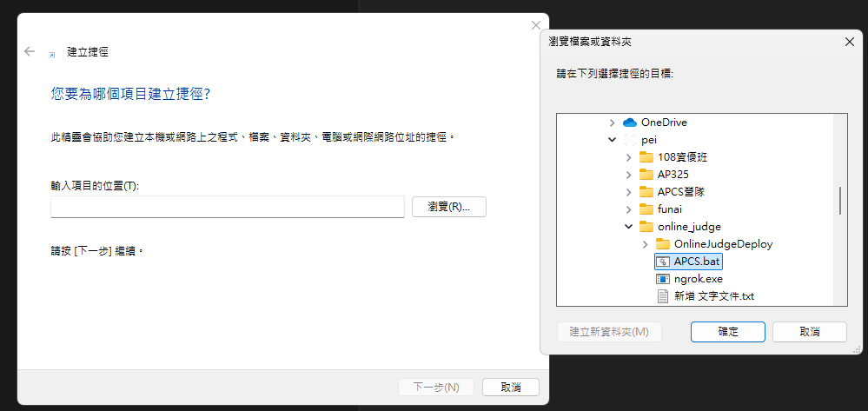Viewport: 868px width, 411px height.
Task: Expand the AP325 folder node
Action: [x=628, y=175]
